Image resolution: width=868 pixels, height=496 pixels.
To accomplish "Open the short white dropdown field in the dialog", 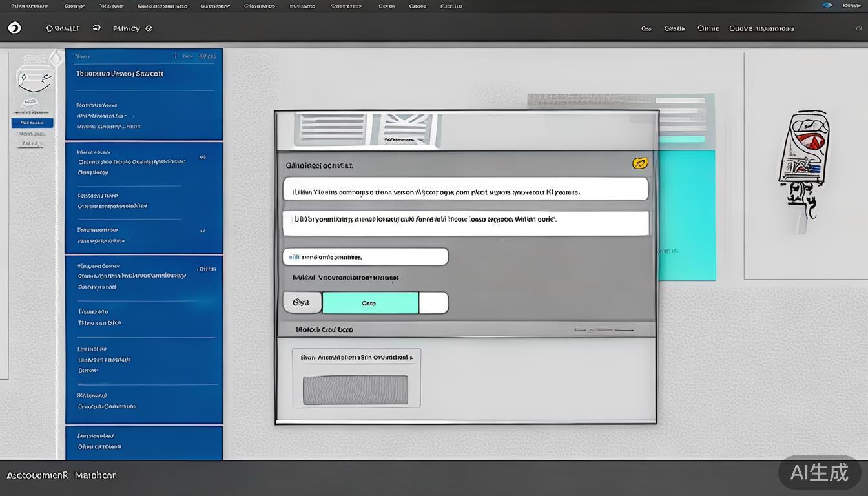I will [x=365, y=257].
